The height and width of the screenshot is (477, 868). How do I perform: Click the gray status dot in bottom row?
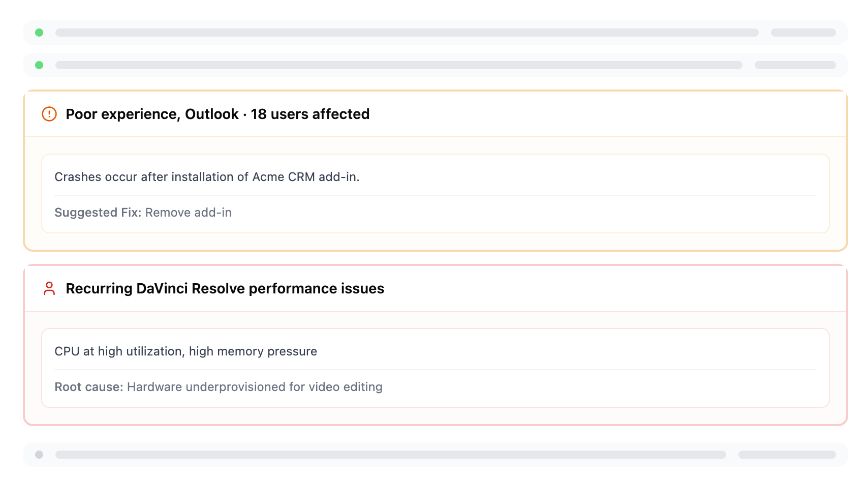(x=39, y=455)
